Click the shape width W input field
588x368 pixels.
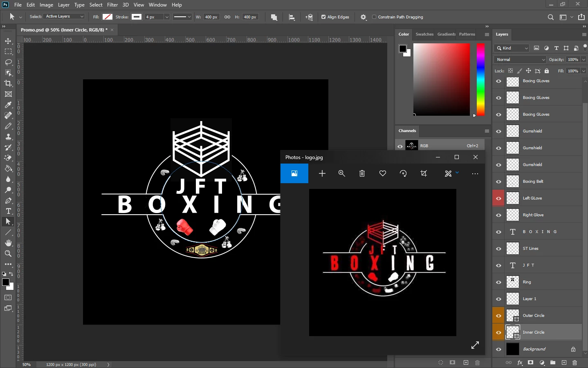point(211,17)
